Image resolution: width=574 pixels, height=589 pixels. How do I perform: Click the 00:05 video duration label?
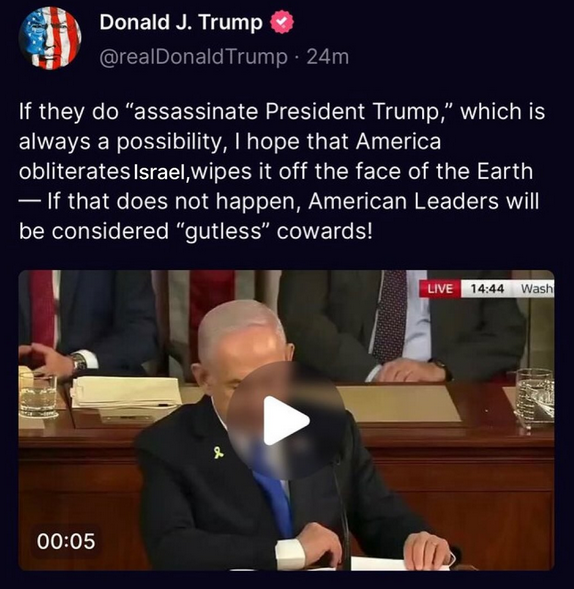pos(66,541)
